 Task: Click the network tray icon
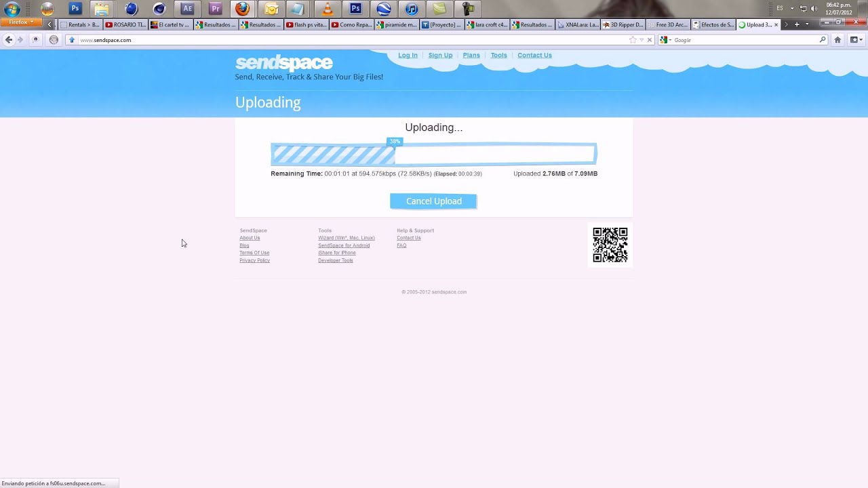[803, 8]
